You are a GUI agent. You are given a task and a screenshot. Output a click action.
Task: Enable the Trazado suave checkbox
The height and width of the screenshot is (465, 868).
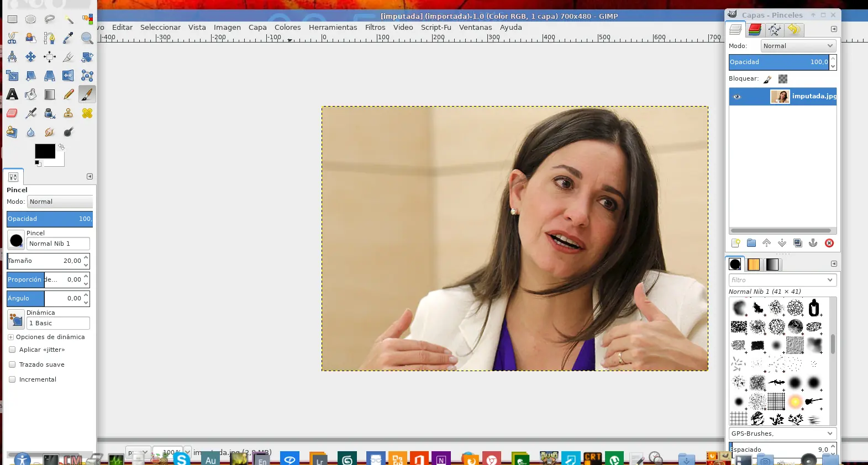[12, 364]
